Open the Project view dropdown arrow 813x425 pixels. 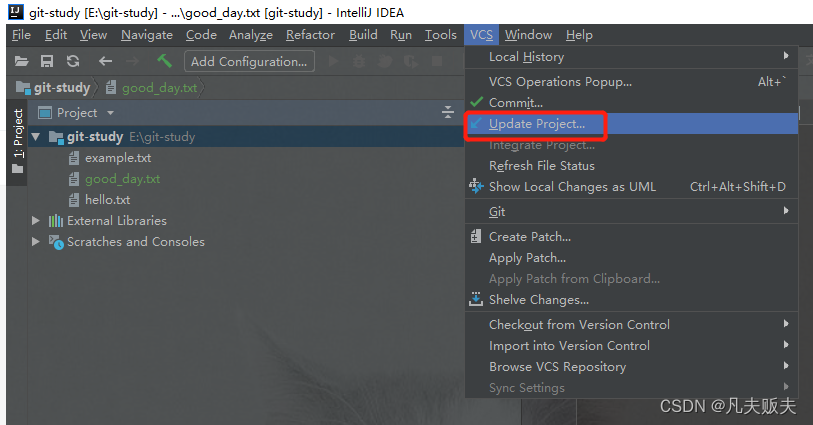pyautogui.click(x=110, y=112)
